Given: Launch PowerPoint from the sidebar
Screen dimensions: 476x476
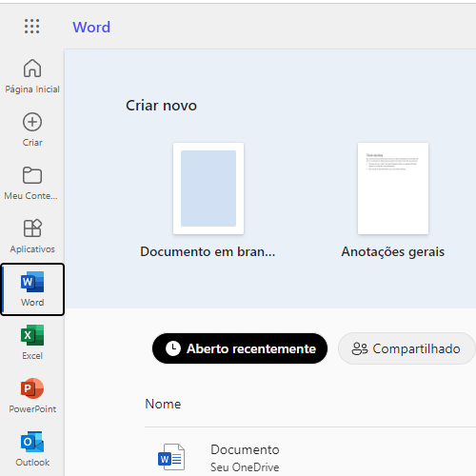Looking at the screenshot, I should [x=32, y=396].
